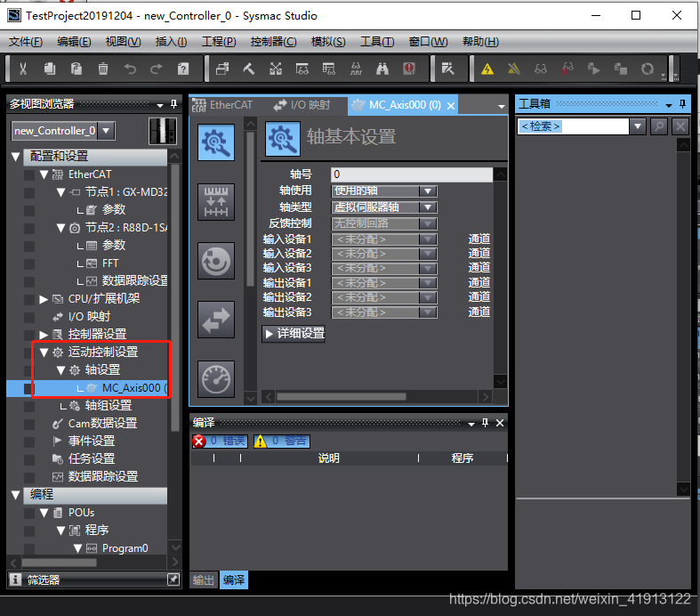This screenshot has height=616, width=700.
Task: Click the axis settings horizontal scrollbar
Action: pyautogui.click(x=341, y=397)
